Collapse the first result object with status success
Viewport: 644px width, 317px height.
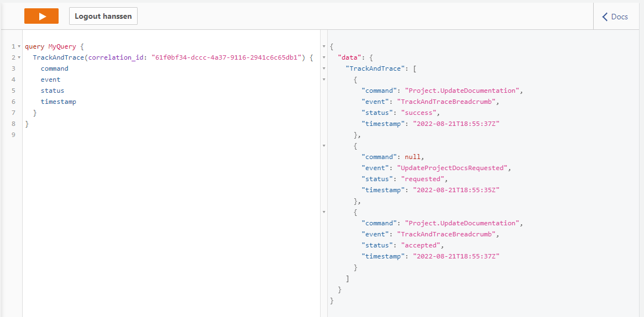(x=324, y=79)
